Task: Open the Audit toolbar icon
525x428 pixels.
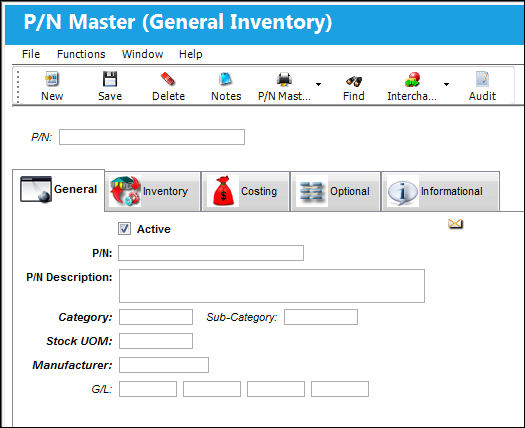Action: [x=482, y=79]
